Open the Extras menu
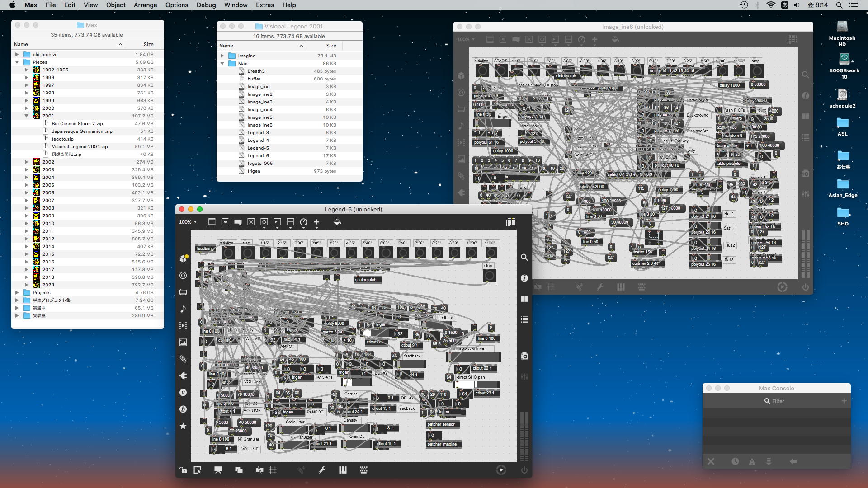The image size is (868, 488). pyautogui.click(x=264, y=5)
